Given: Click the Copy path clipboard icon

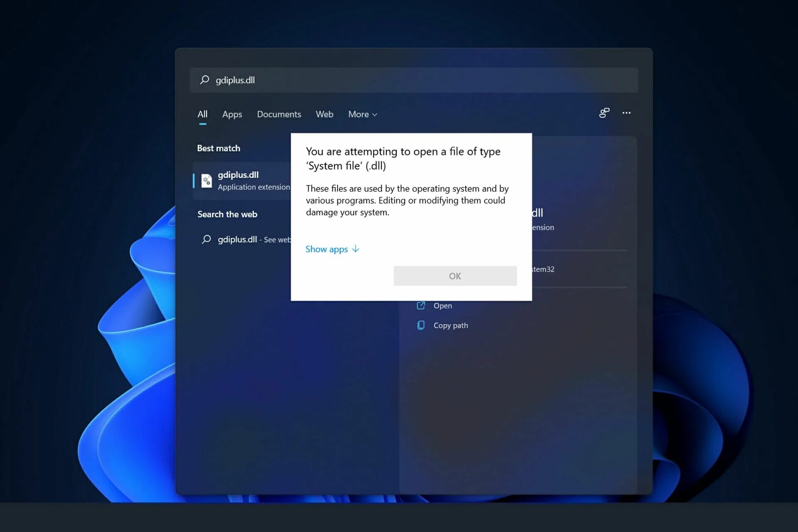Looking at the screenshot, I should pos(421,325).
